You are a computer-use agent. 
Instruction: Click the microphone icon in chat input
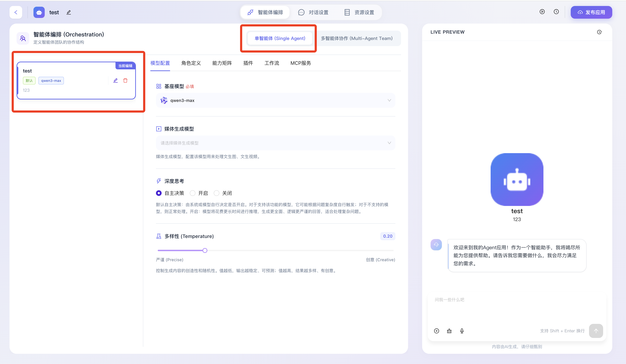462,331
